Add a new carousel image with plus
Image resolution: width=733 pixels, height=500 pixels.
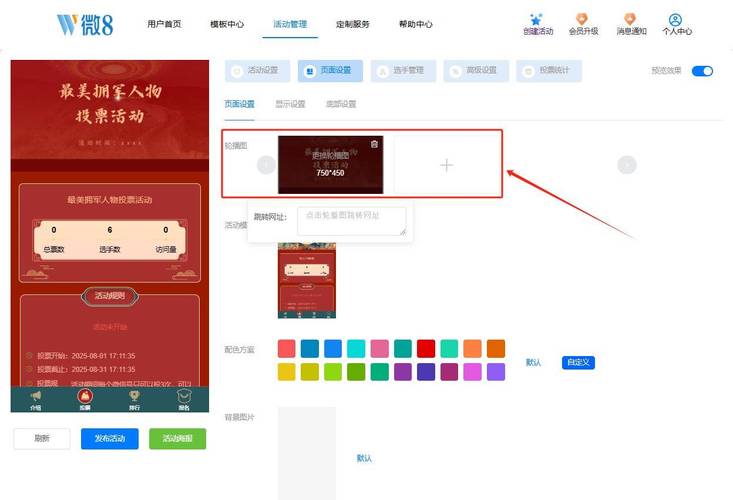coord(446,165)
